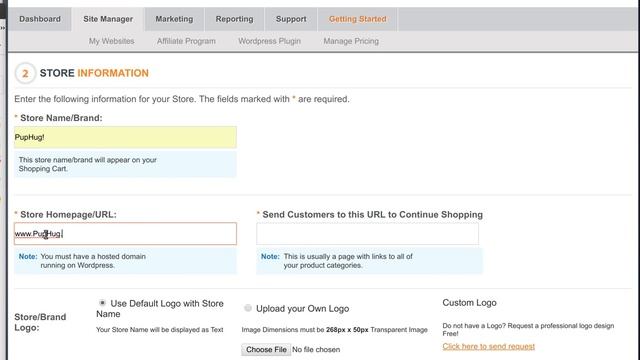Image resolution: width=640 pixels, height=360 pixels.
Task: Click the Store Homepage/URL label
Action: (x=68, y=215)
